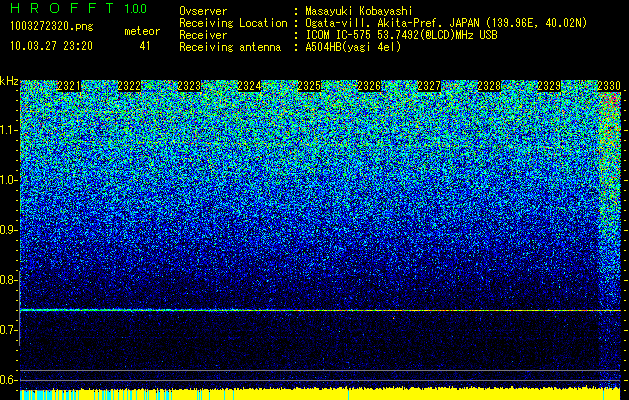The image size is (629, 400).
Task: Click the 0.9 kHz axis label
Action: (x=8, y=230)
